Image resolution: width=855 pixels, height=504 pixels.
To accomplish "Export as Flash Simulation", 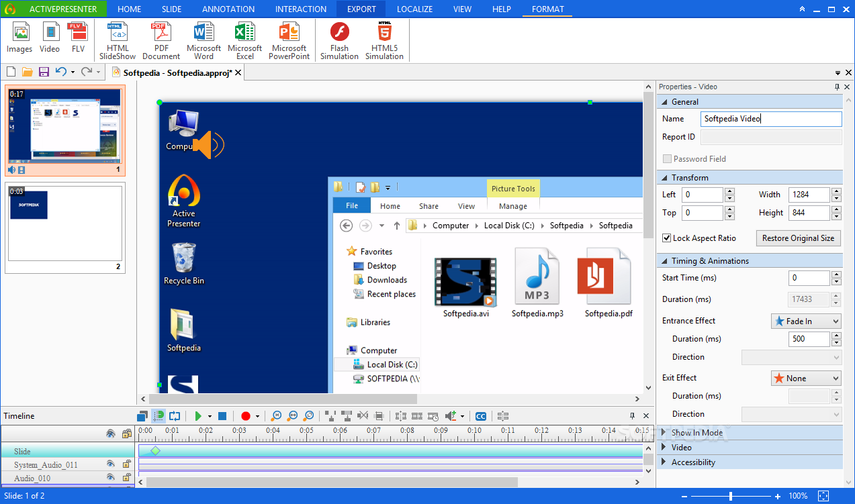I will tap(339, 41).
